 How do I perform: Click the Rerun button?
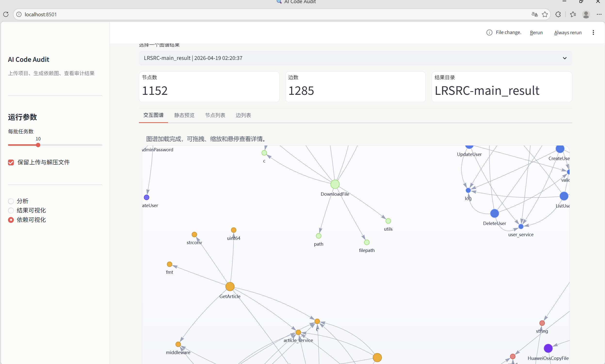[536, 32]
